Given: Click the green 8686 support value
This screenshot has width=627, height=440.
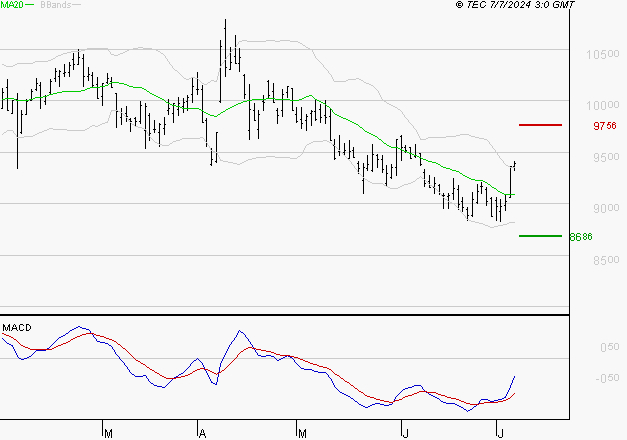Looking at the screenshot, I should [581, 237].
